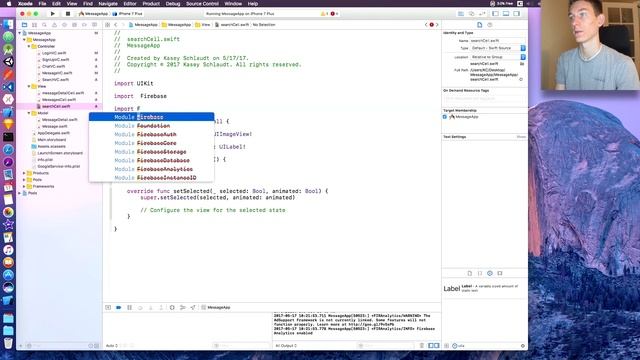Open the Navigate menu
This screenshot has width=640, height=360.
(x=108, y=4)
